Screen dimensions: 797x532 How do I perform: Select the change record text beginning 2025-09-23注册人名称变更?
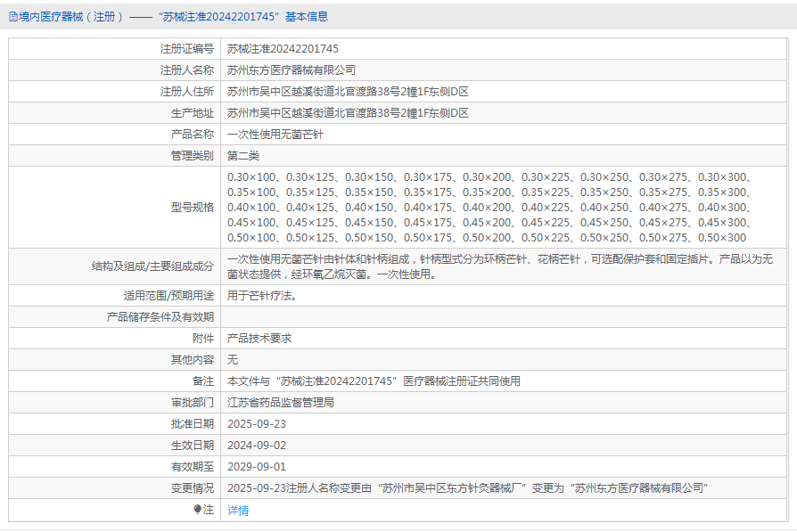click(x=468, y=487)
